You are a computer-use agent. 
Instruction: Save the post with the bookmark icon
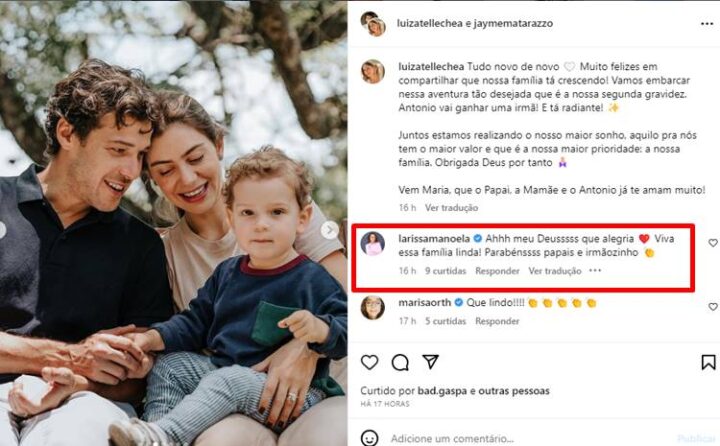pyautogui.click(x=708, y=362)
